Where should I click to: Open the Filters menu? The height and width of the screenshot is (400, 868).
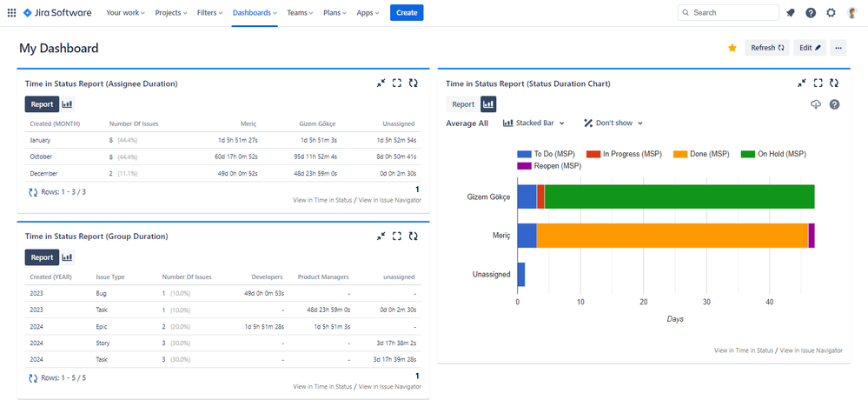[x=209, y=13]
